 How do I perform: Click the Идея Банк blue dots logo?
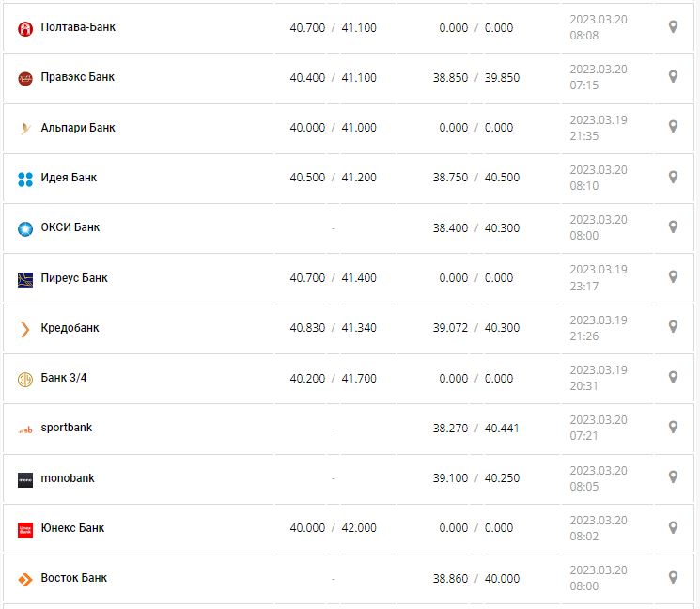pyautogui.click(x=25, y=179)
